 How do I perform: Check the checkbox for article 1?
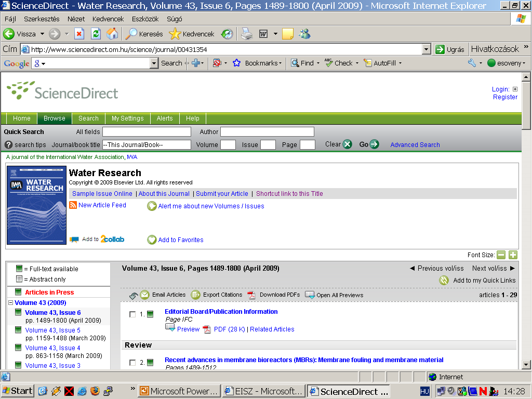132,314
